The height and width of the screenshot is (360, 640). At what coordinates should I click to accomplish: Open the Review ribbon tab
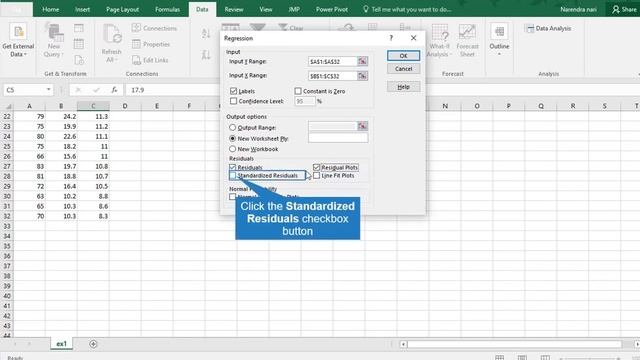(234, 9)
